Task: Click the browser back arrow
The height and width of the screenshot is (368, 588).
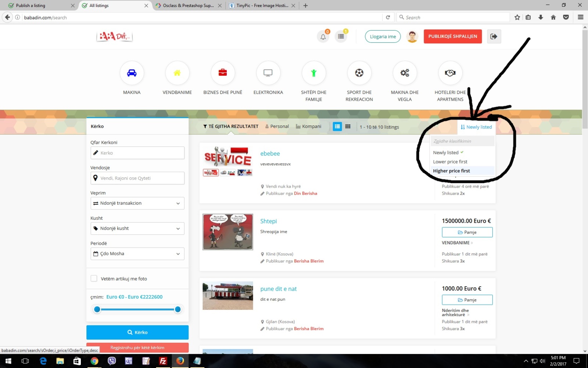Action: coord(7,17)
